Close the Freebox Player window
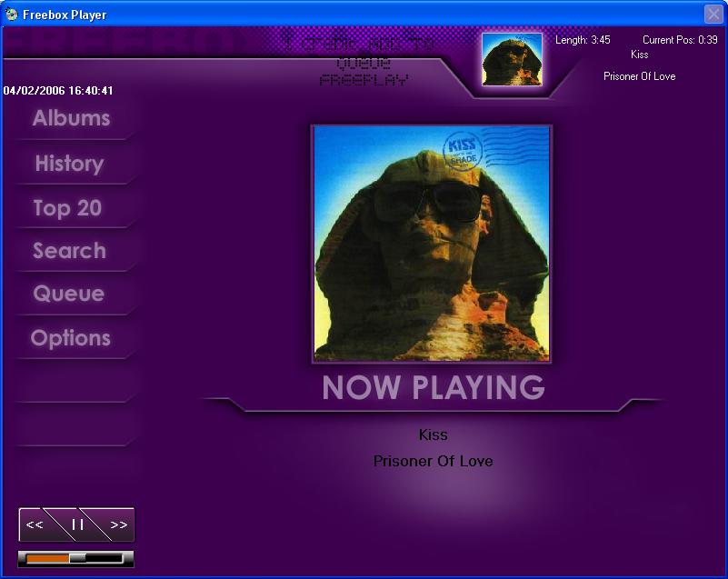This screenshot has width=728, height=579. tap(713, 14)
